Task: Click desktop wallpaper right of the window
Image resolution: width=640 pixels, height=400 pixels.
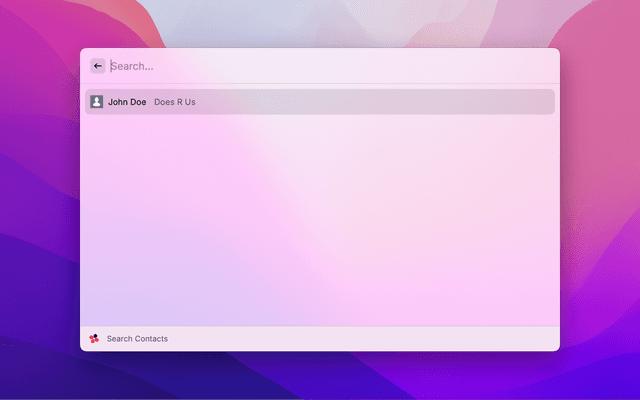Action: 600,200
